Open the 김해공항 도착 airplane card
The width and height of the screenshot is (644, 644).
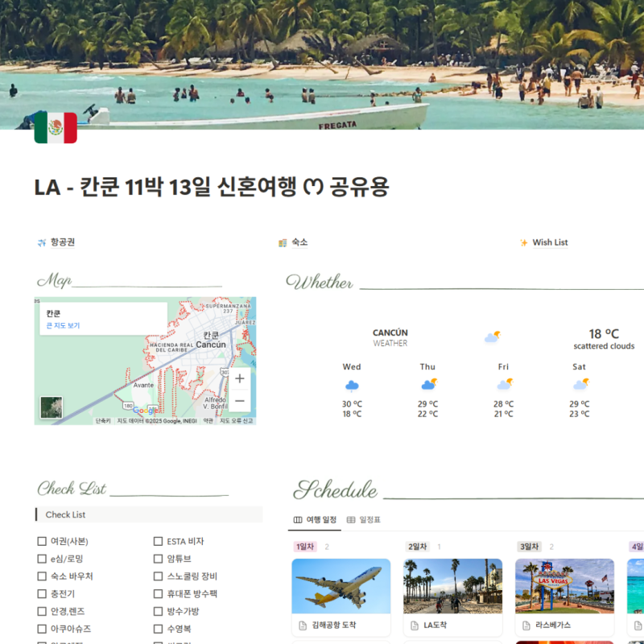(341, 597)
